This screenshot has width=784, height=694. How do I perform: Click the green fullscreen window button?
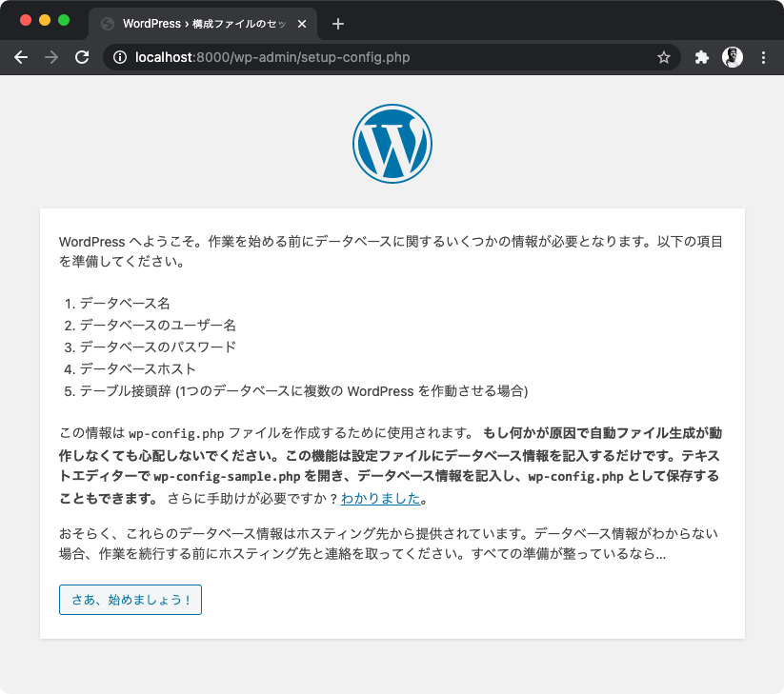pyautogui.click(x=64, y=20)
